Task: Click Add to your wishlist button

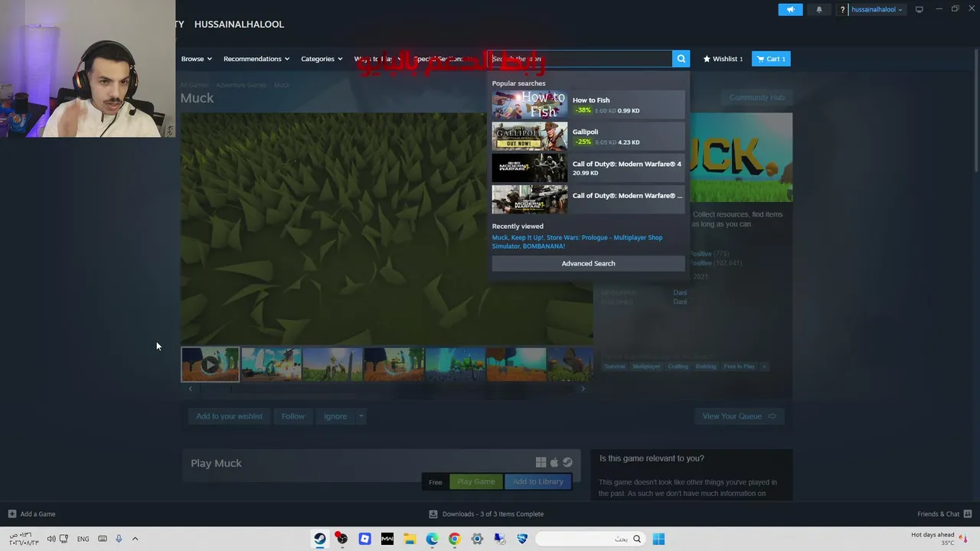Action: [x=229, y=416]
